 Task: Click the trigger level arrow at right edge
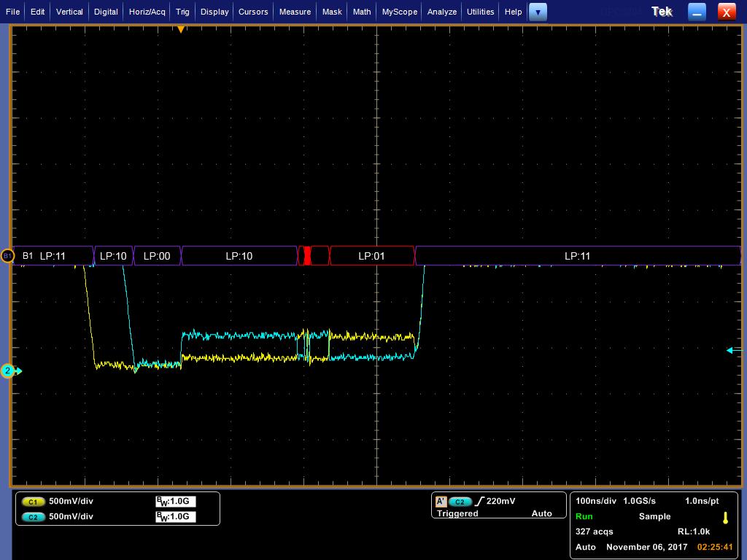(735, 351)
